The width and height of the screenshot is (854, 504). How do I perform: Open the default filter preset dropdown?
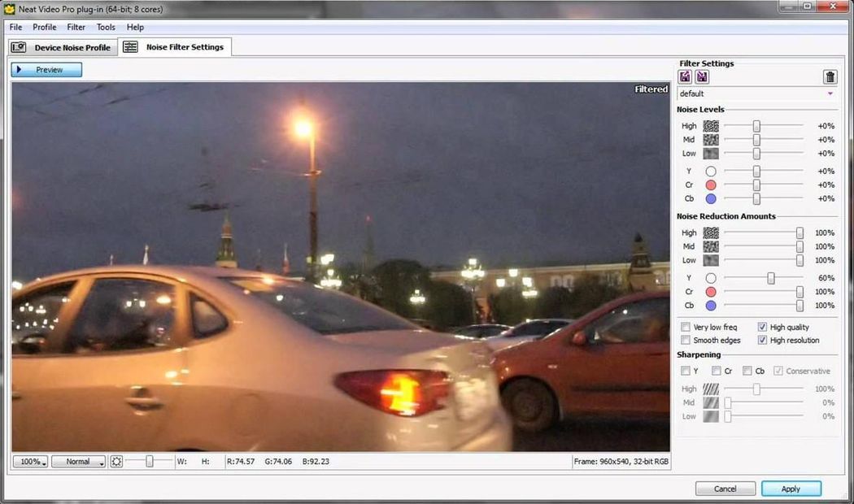756,93
